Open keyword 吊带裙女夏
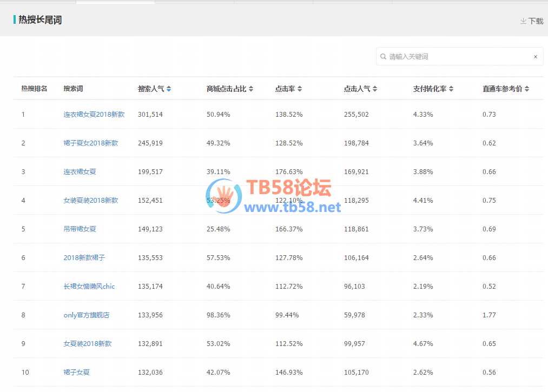This screenshot has height=392, width=548. coord(80,229)
